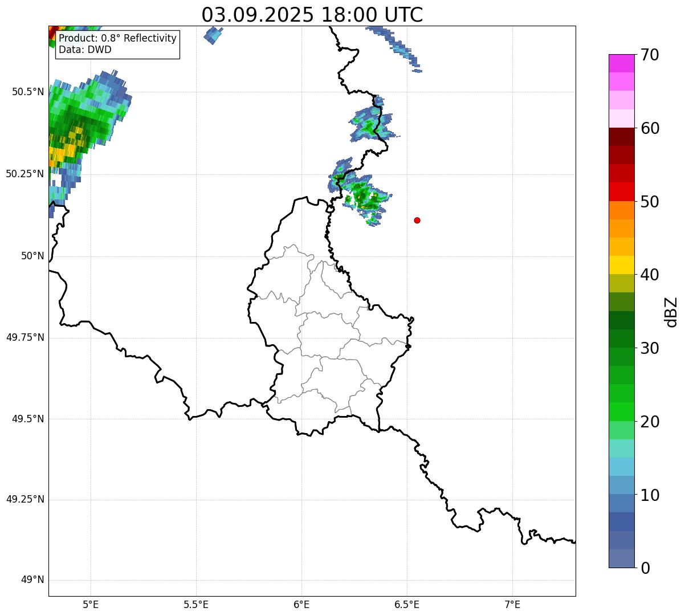Click the 6°E longitude label
685x616 pixels.
pos(301,605)
